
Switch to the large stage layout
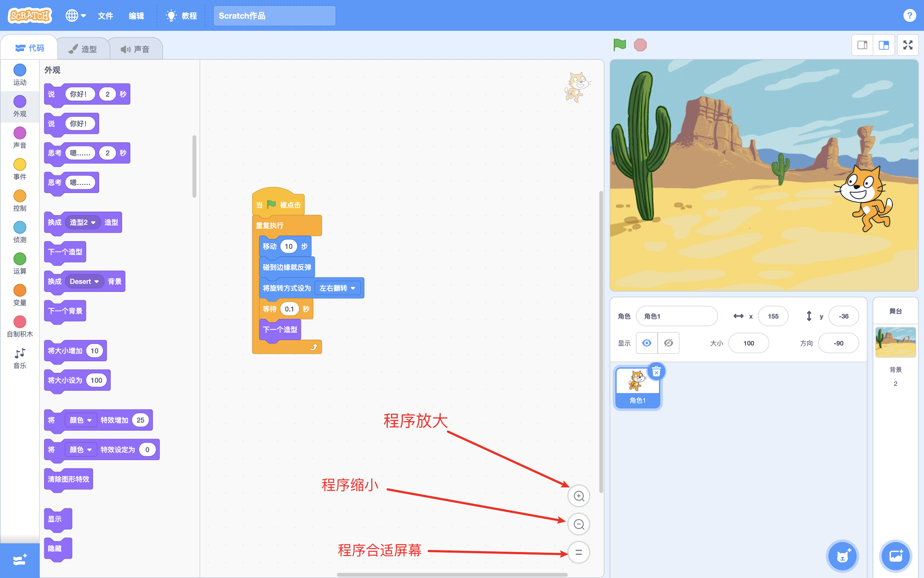pyautogui.click(x=884, y=45)
